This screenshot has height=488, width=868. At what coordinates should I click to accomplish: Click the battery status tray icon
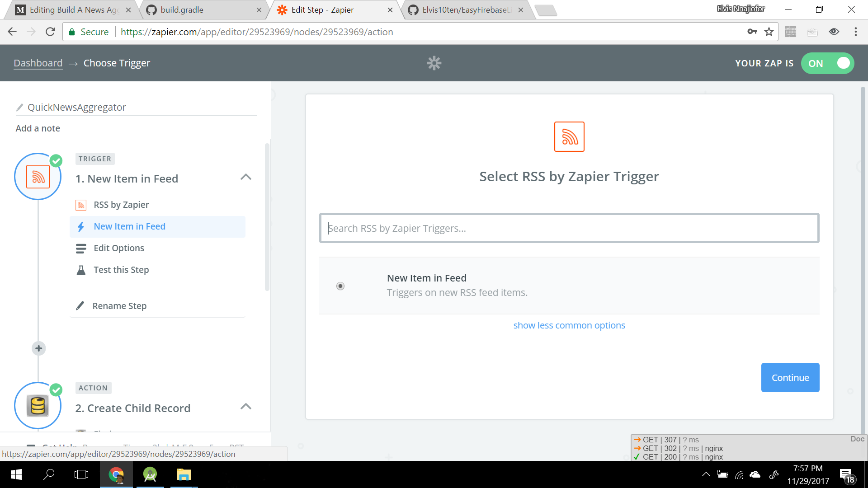[722, 474]
